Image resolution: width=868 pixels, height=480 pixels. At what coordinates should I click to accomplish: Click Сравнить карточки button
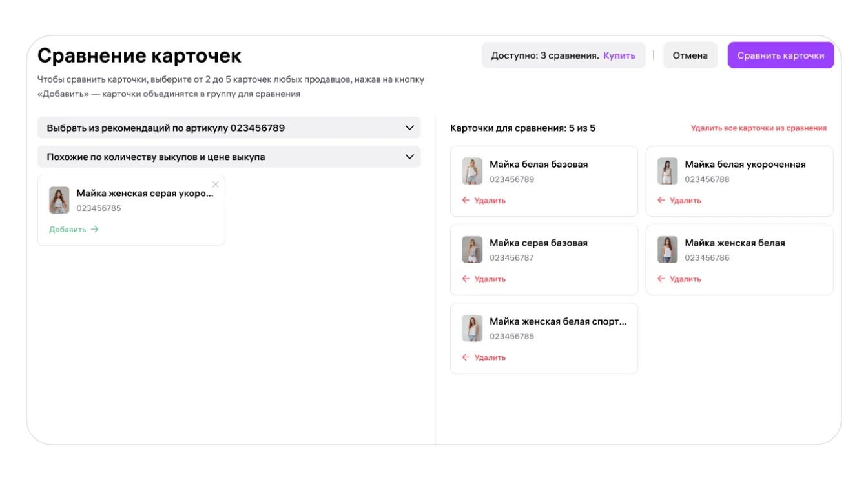coord(780,55)
